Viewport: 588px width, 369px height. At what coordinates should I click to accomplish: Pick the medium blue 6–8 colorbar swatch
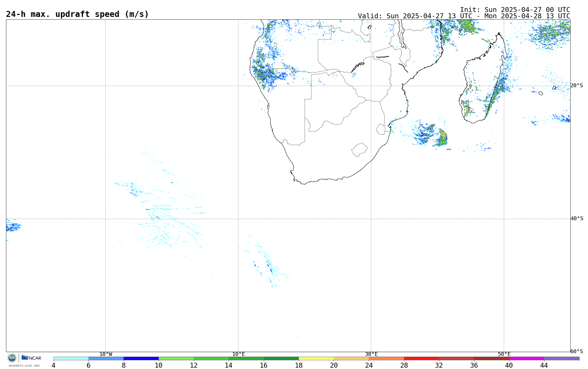pos(106,359)
